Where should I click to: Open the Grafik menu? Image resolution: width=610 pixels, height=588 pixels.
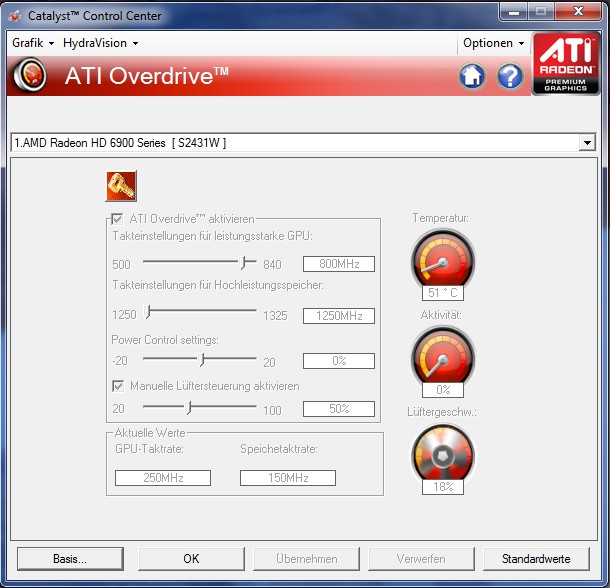tap(33, 43)
